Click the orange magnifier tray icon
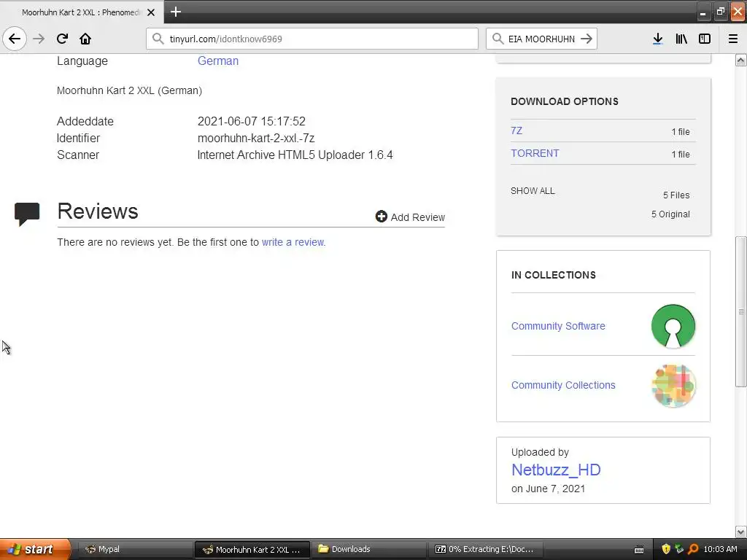747x560 pixels. (x=693, y=549)
